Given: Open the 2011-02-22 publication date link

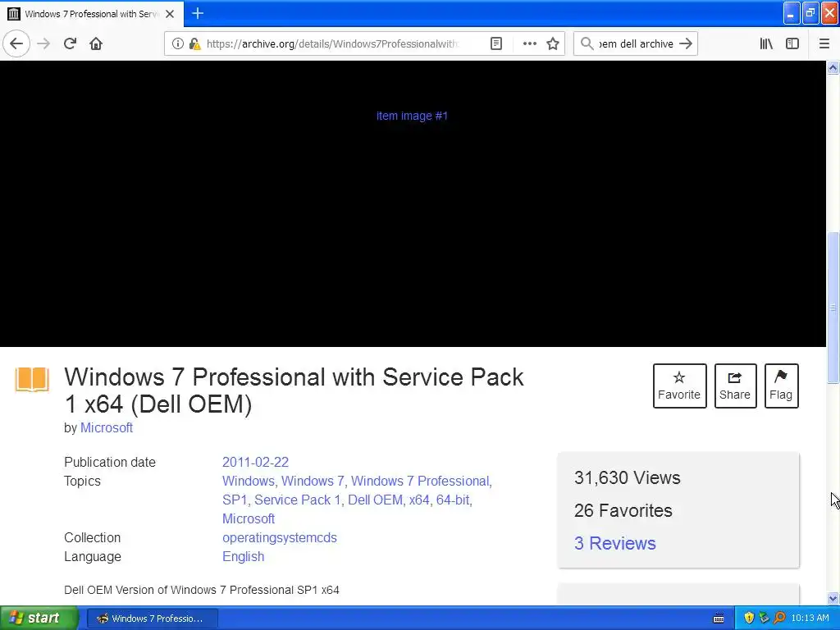Looking at the screenshot, I should pyautogui.click(x=255, y=462).
